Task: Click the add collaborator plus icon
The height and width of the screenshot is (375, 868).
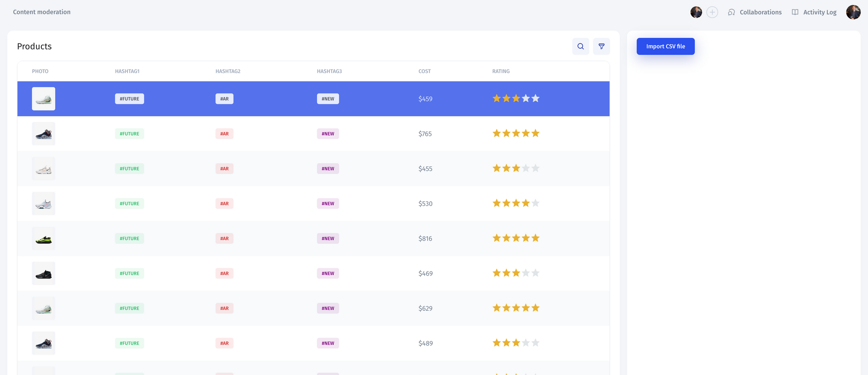Action: (x=712, y=12)
